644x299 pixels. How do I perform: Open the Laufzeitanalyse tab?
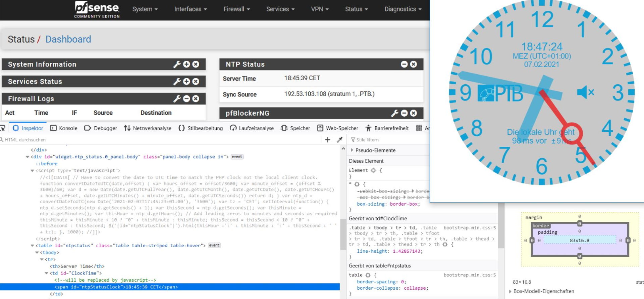click(252, 128)
